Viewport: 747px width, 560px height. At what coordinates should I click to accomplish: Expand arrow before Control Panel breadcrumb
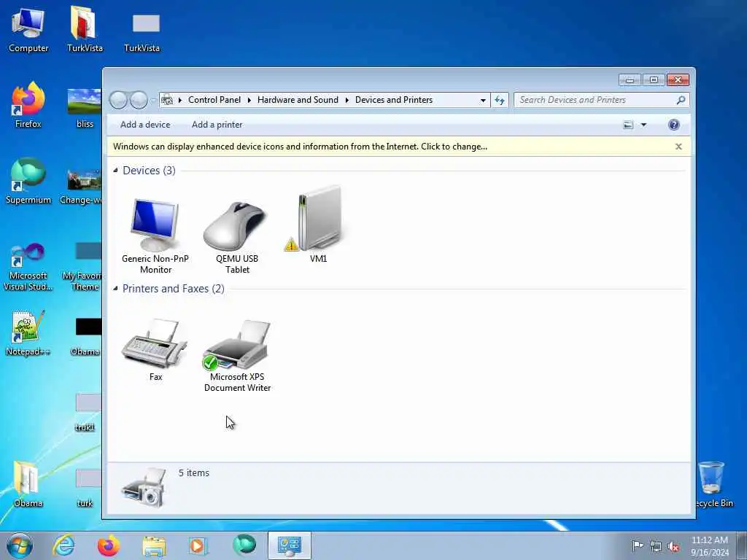click(180, 100)
